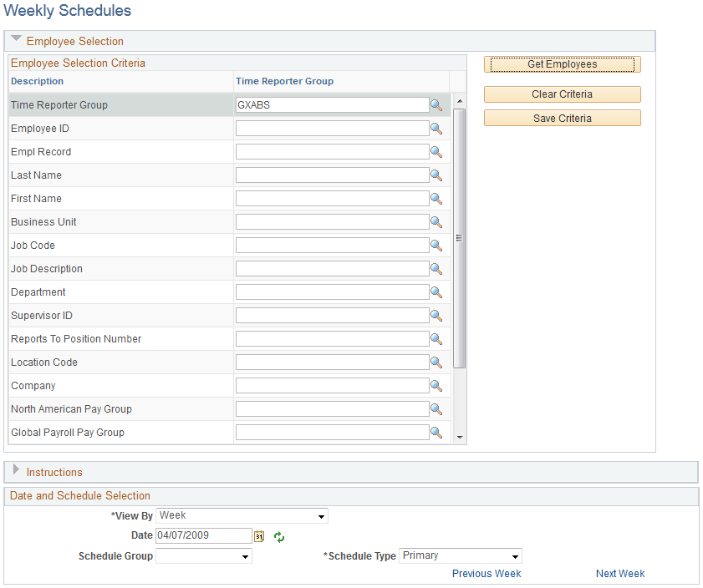Image resolution: width=703 pixels, height=588 pixels.
Task: Focus the Department input field
Action: click(332, 292)
